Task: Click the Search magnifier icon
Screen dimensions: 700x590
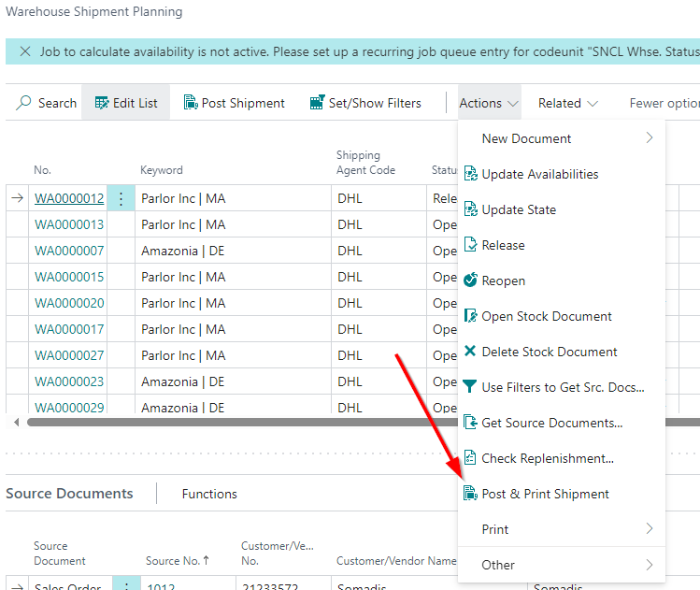Action: tap(24, 103)
